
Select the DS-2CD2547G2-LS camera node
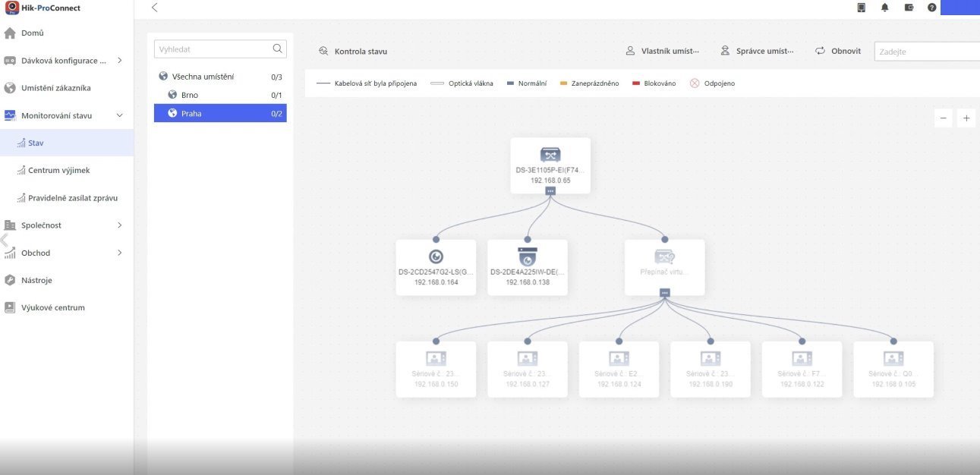pos(436,267)
